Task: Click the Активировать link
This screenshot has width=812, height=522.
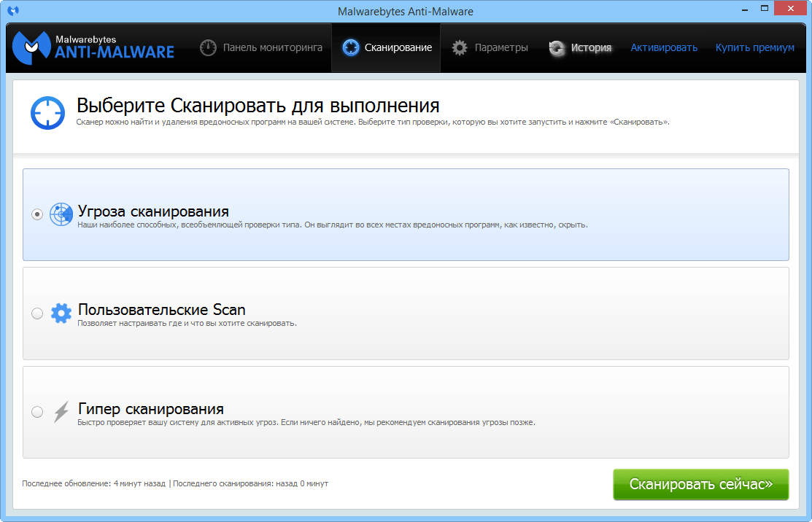Action: pyautogui.click(x=663, y=47)
